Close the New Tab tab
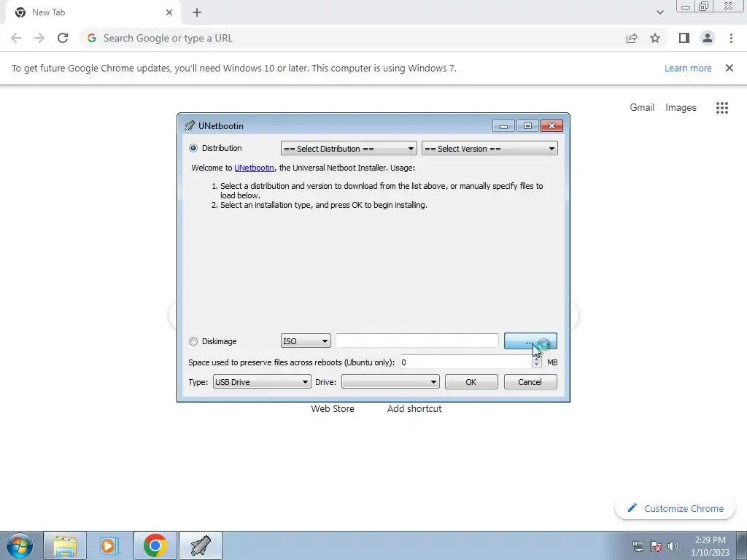747x560 pixels. click(x=169, y=12)
